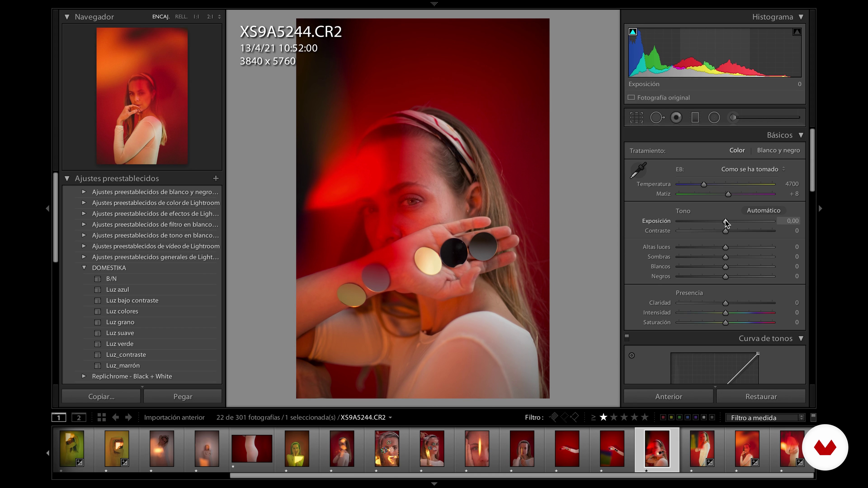The image size is (868, 488).
Task: Click the rating greater-or-equal symbol
Action: 593,418
